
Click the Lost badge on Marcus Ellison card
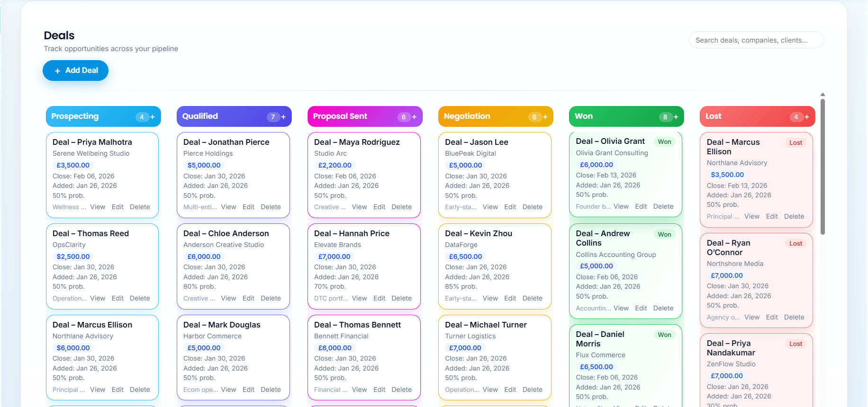[x=796, y=142]
